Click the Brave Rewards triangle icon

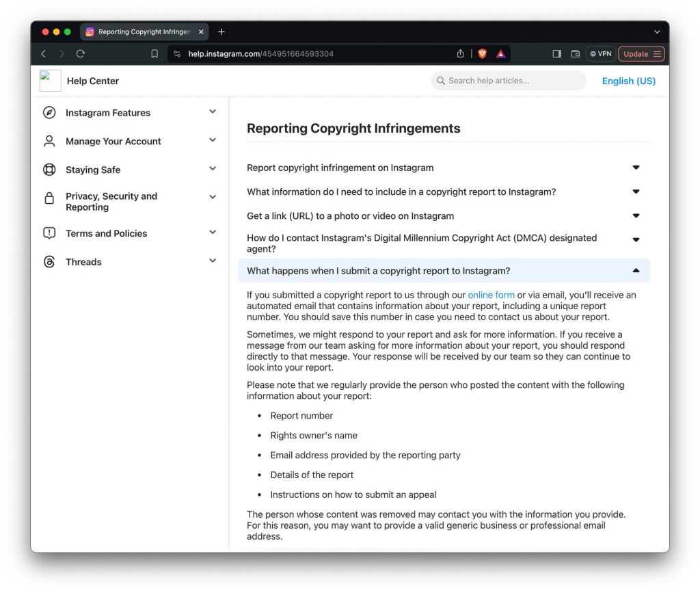pos(501,54)
